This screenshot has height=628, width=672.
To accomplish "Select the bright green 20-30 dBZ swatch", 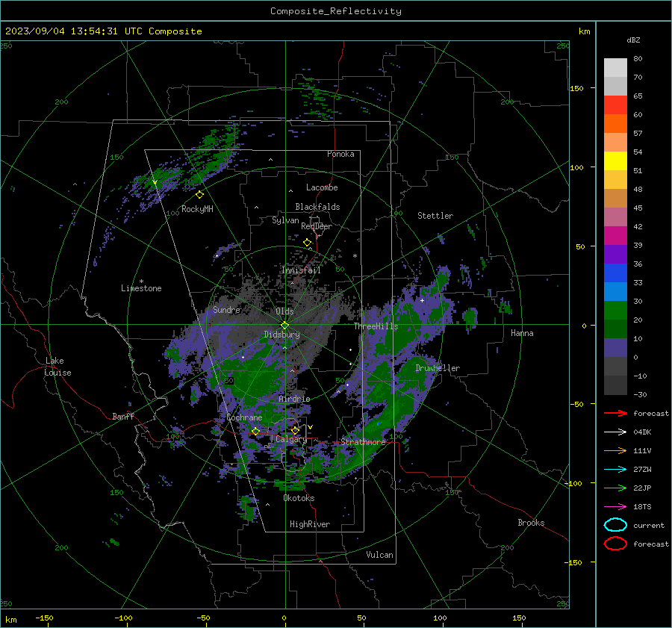I will pyautogui.click(x=615, y=311).
